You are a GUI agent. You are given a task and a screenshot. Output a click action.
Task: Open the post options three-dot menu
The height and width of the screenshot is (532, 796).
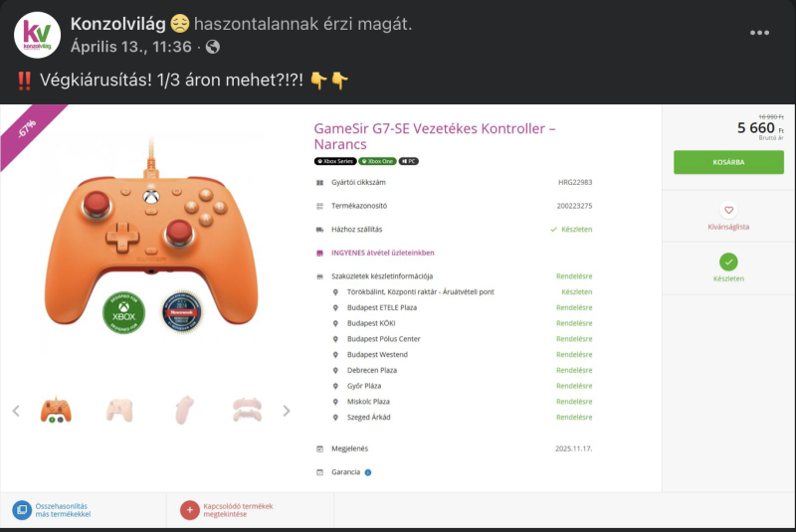[x=759, y=33]
